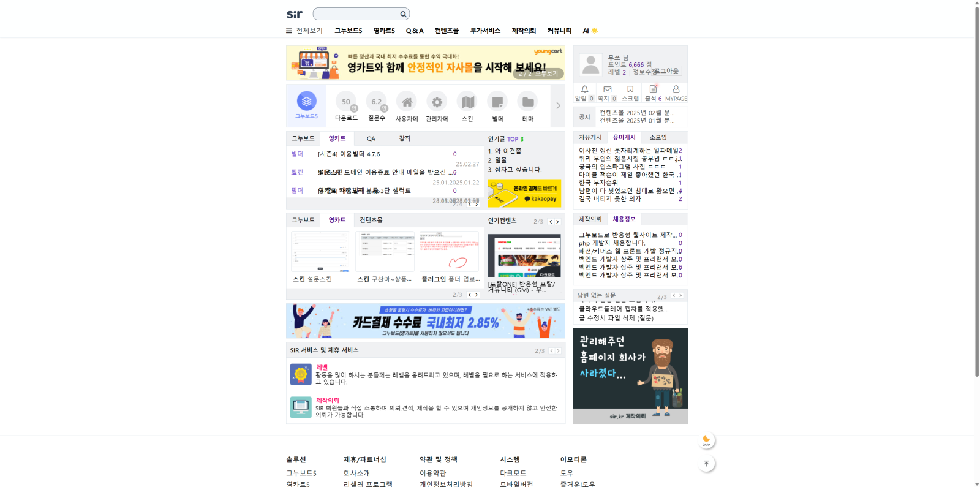Screen dimensions: 980x487
Task: Click the search magnifier icon
Action: click(403, 14)
